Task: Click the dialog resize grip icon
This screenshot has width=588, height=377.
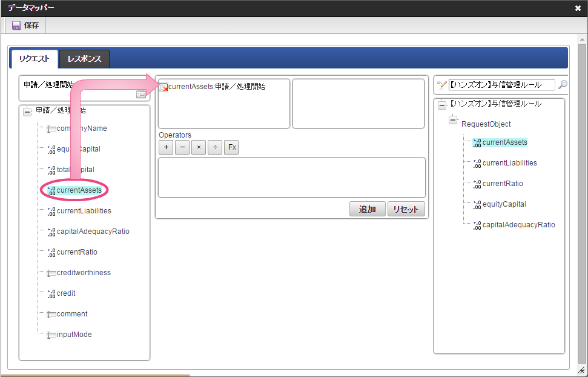Action: [581, 370]
